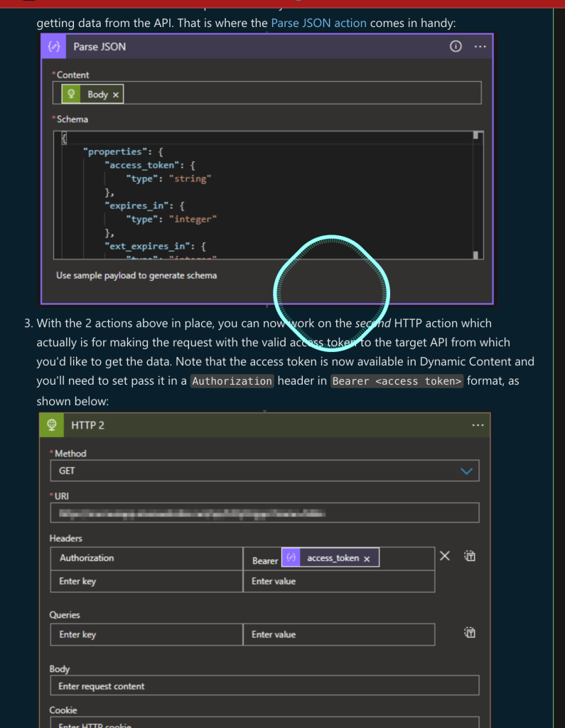
Task: Select the Authorization header key field
Action: click(146, 558)
